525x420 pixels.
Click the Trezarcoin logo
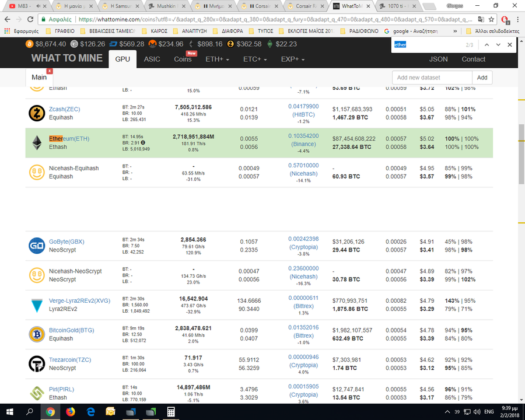pyautogui.click(x=37, y=364)
